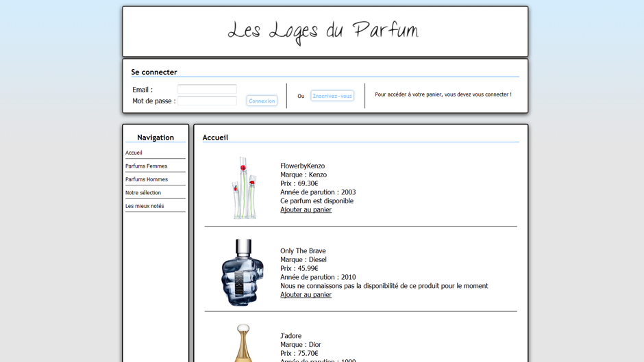644x362 pixels.
Task: Select the Only The Brave product name
Action: pos(303,250)
